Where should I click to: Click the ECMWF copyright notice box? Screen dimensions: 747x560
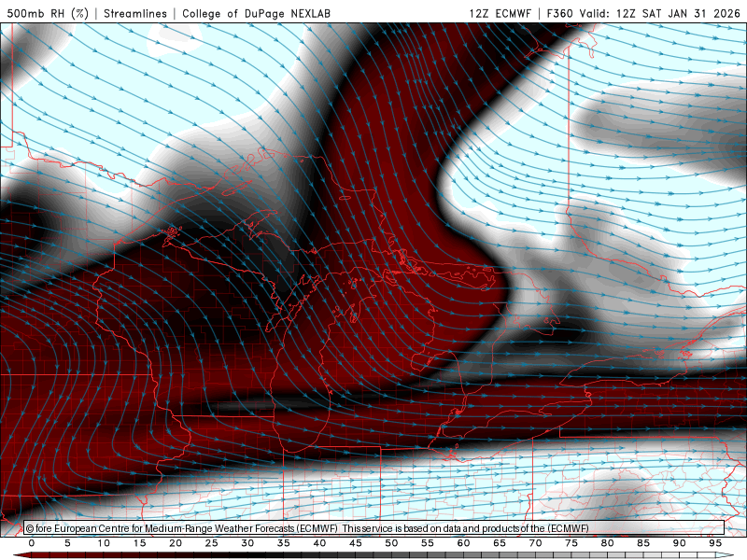click(x=374, y=528)
